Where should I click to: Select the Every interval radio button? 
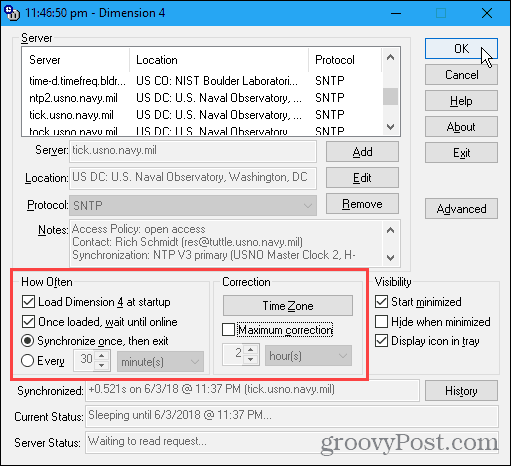27,361
